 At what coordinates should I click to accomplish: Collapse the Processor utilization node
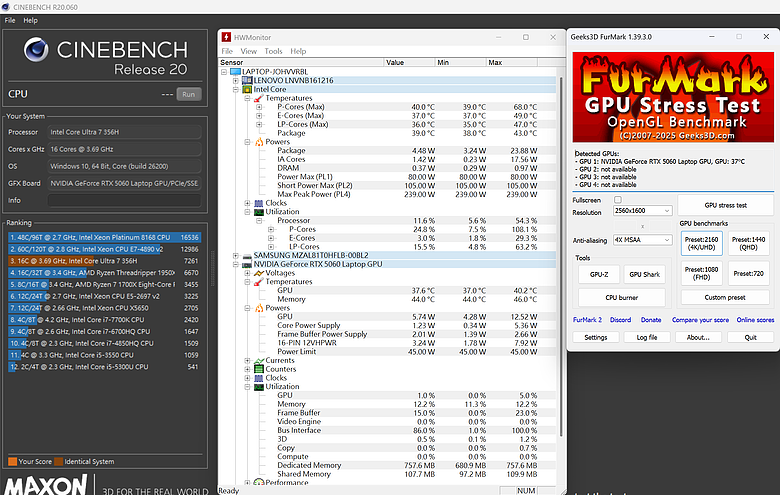point(259,221)
